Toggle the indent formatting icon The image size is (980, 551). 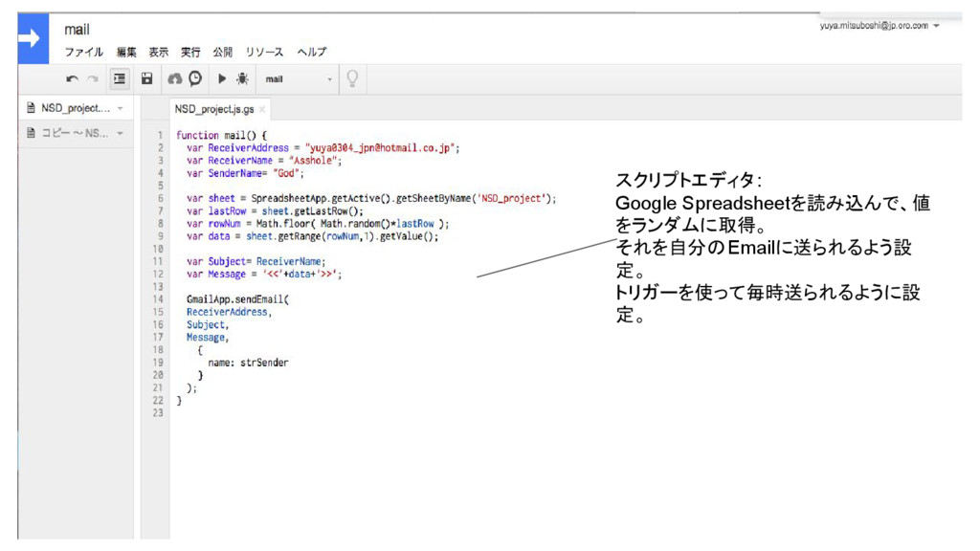point(119,78)
